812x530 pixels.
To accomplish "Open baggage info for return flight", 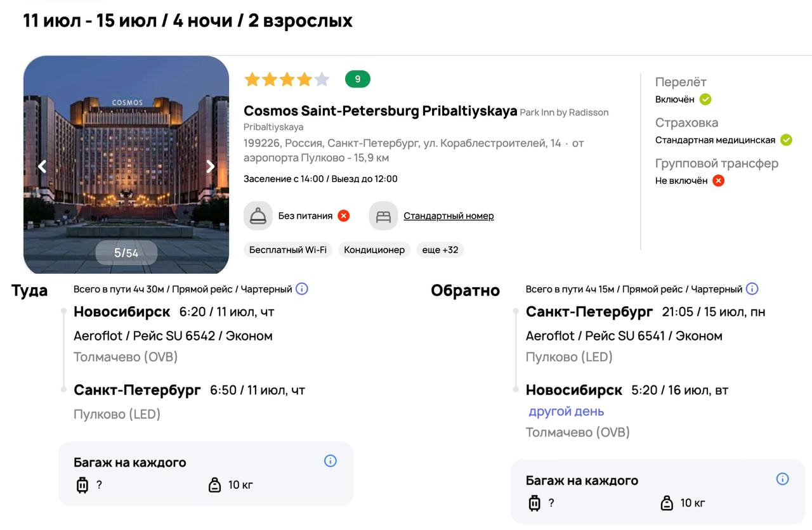I will pyautogui.click(x=782, y=479).
